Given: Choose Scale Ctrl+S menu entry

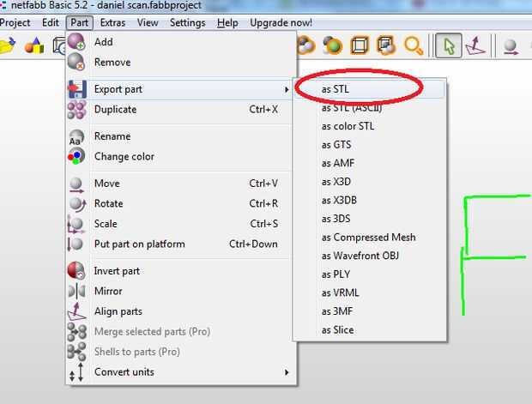Looking at the screenshot, I should (x=181, y=224).
